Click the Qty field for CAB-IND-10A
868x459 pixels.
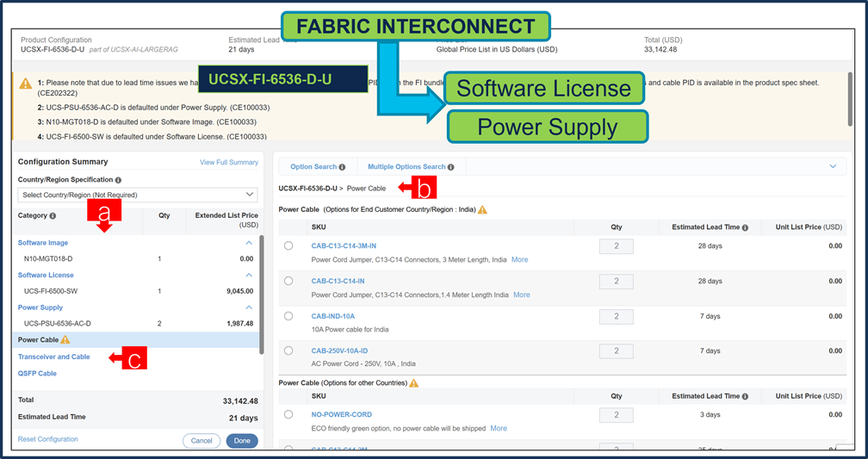pyautogui.click(x=617, y=317)
